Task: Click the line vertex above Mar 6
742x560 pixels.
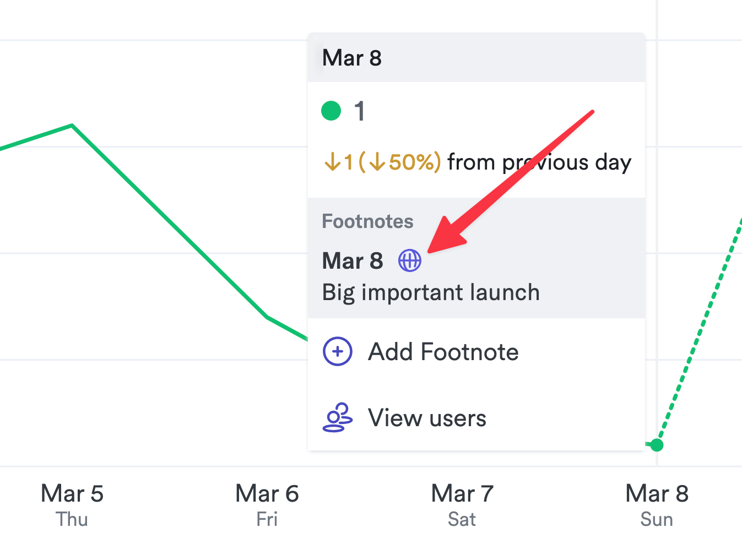Action: point(267,317)
